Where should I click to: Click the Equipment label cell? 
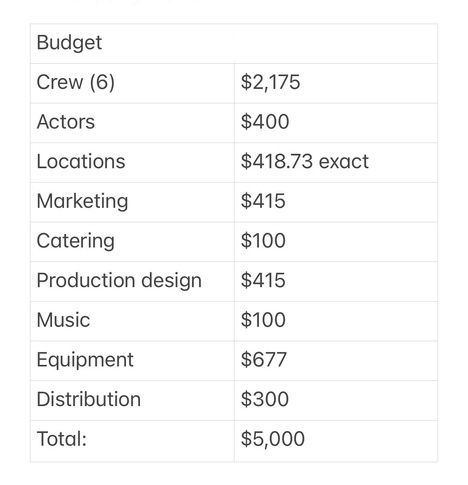point(132,361)
